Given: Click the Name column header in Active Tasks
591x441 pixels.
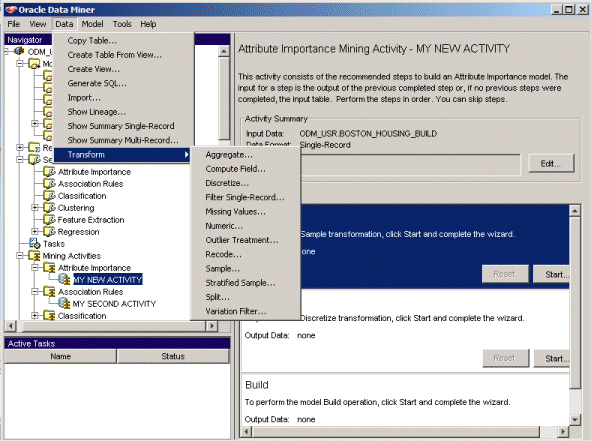Looking at the screenshot, I should click(x=60, y=356).
